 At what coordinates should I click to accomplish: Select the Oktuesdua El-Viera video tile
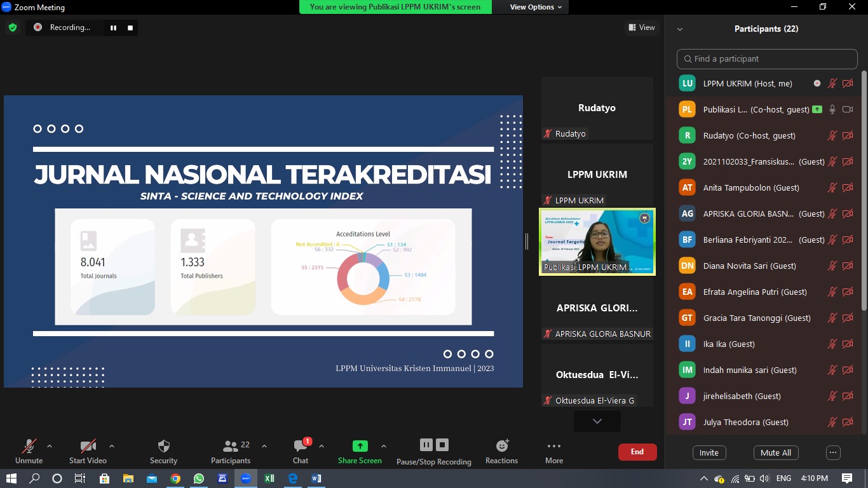coord(597,375)
